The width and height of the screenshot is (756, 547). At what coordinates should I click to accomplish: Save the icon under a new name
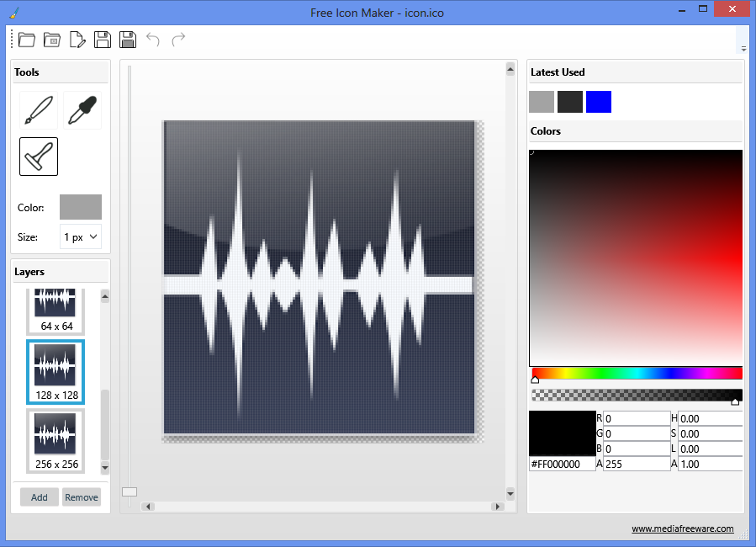(127, 40)
